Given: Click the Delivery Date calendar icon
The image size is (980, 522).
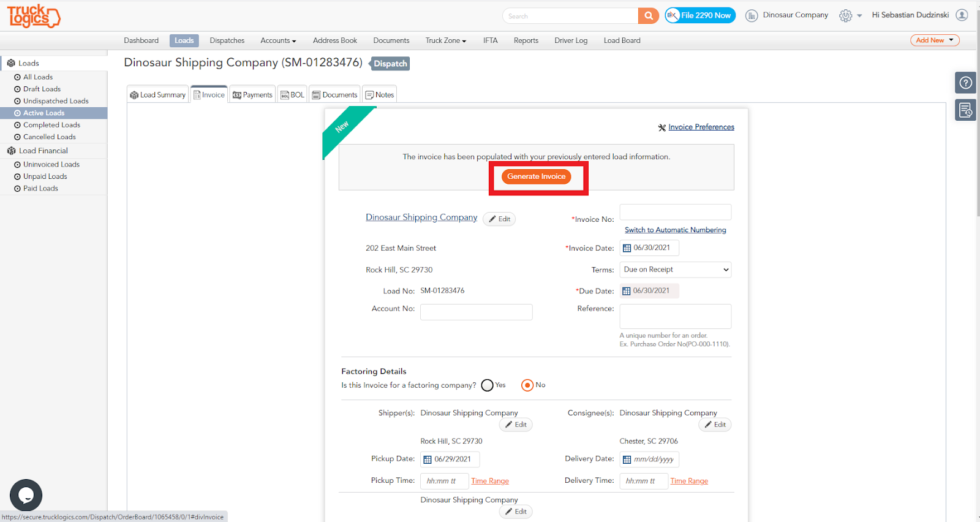Looking at the screenshot, I should [x=627, y=460].
